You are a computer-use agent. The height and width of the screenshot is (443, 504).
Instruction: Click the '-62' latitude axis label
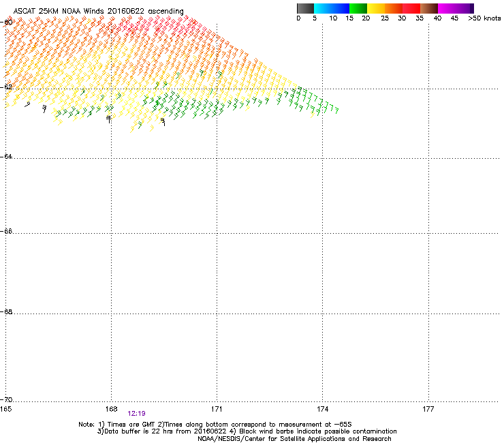click(6, 87)
